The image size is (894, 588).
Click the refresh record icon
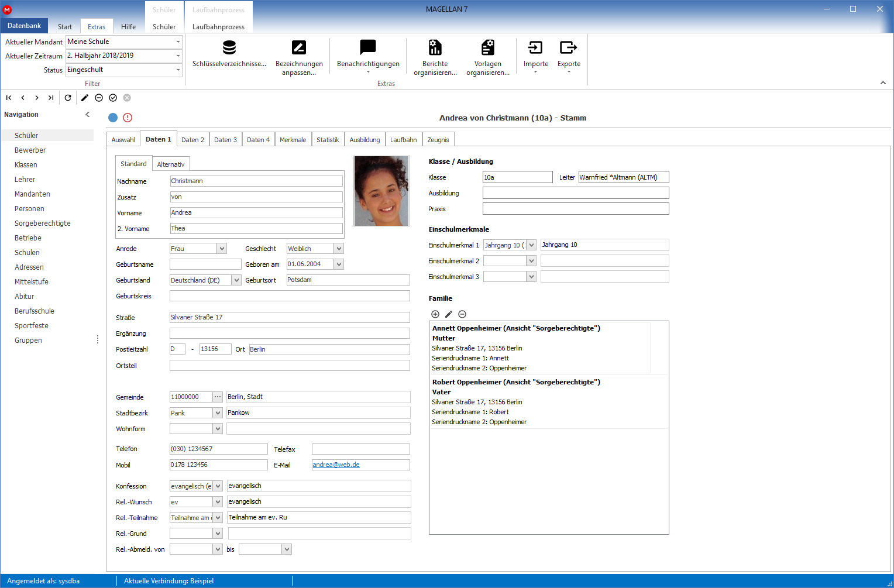click(x=68, y=98)
